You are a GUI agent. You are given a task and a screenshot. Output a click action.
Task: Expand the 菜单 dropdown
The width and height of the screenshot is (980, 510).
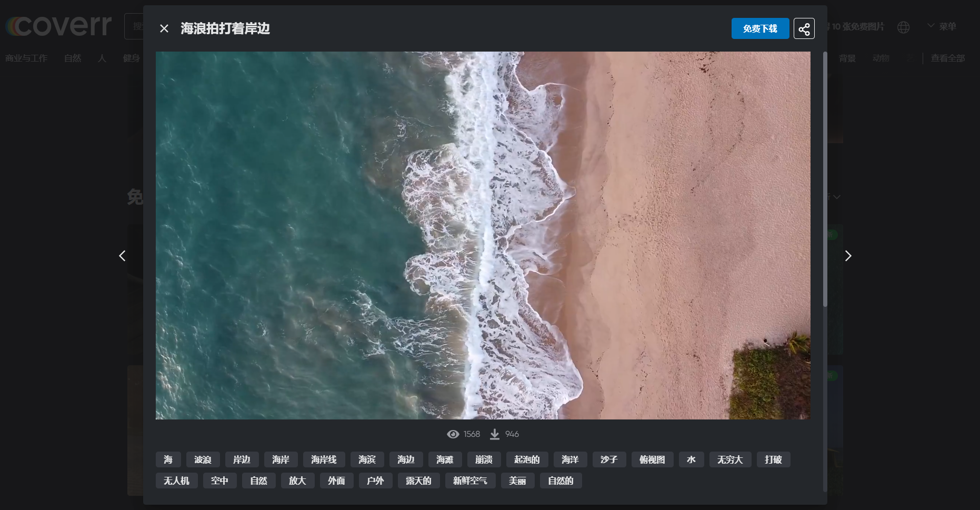[942, 26]
